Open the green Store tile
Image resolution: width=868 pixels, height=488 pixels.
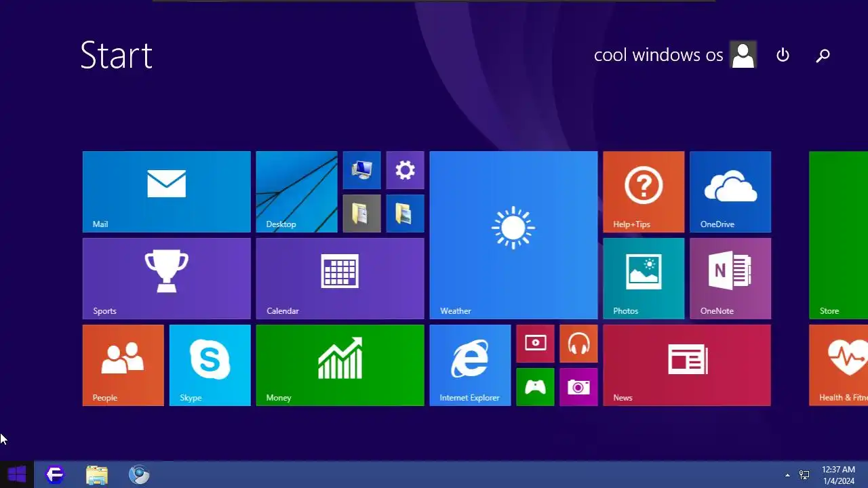pyautogui.click(x=839, y=235)
